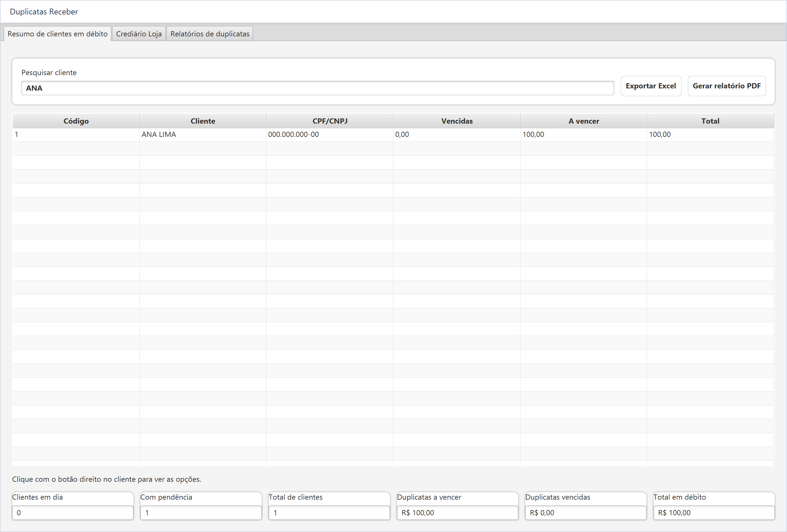787x532 pixels.
Task: Click the Total em débito field
Action: point(714,512)
